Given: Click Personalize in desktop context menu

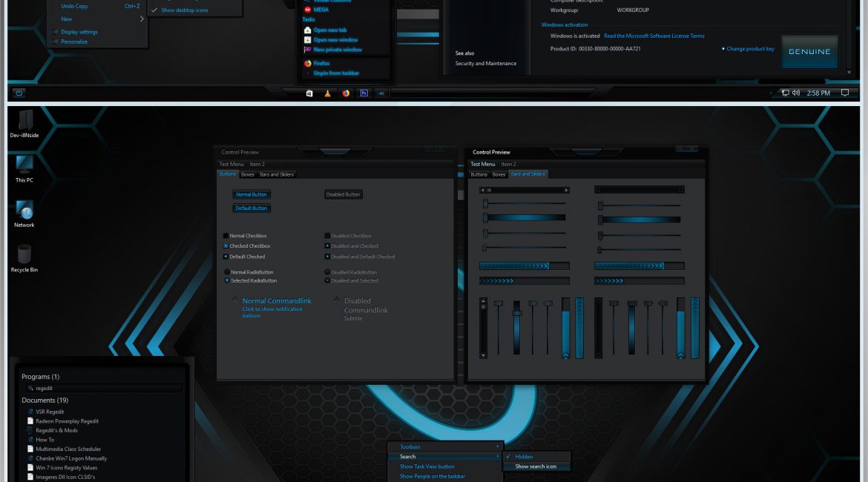Looking at the screenshot, I should [x=74, y=42].
